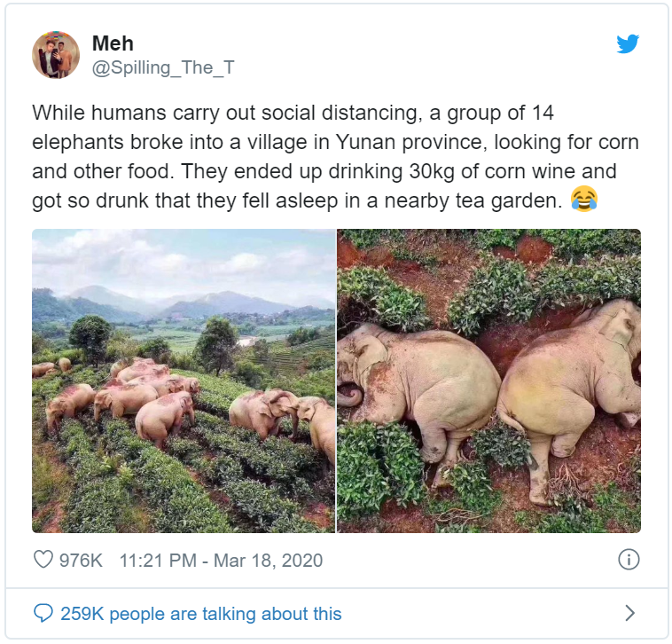This screenshot has width=672, height=644.
Task: View the sleeping elephants photo
Action: pyautogui.click(x=489, y=381)
